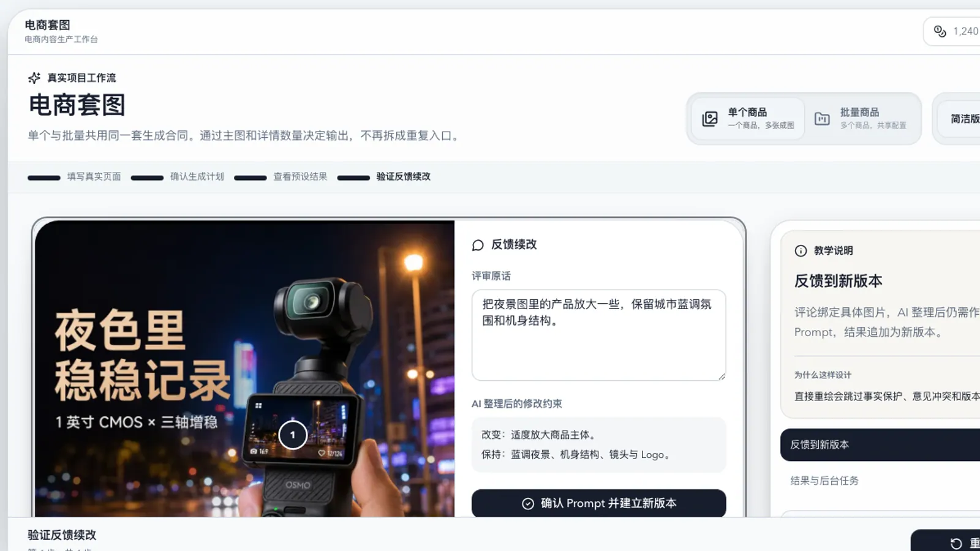Click the progress bar before 确认生成计划
980x551 pixels.
[147, 178]
